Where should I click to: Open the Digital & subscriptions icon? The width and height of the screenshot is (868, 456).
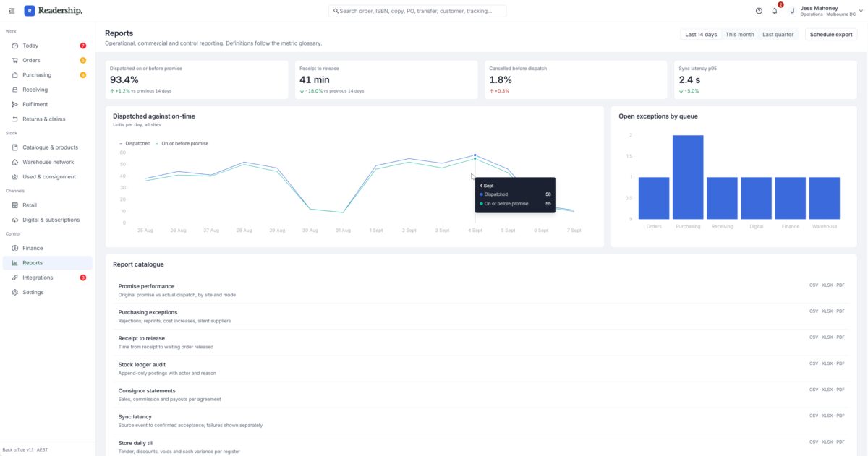[15, 220]
